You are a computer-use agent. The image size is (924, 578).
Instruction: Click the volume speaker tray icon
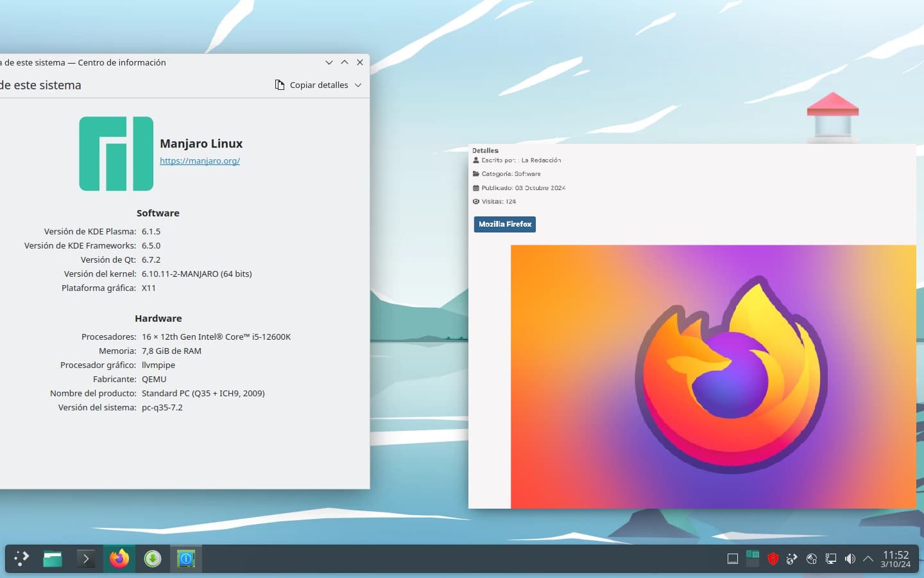point(850,559)
